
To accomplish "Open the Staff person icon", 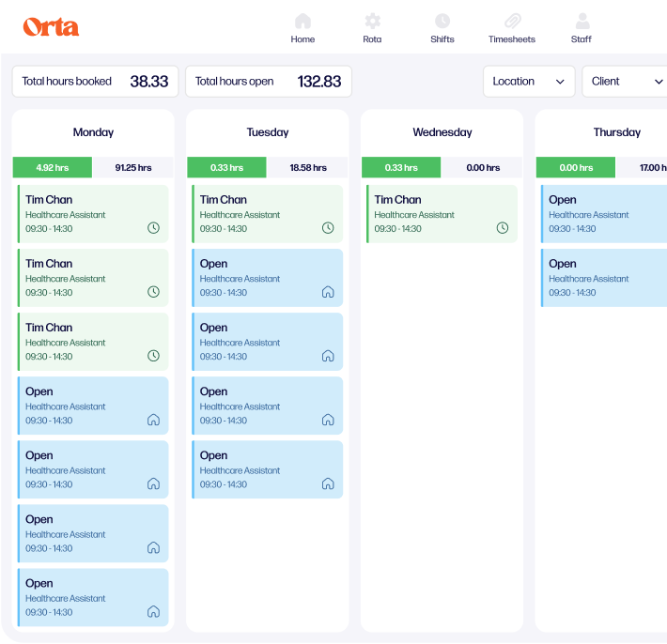I will click(x=582, y=22).
